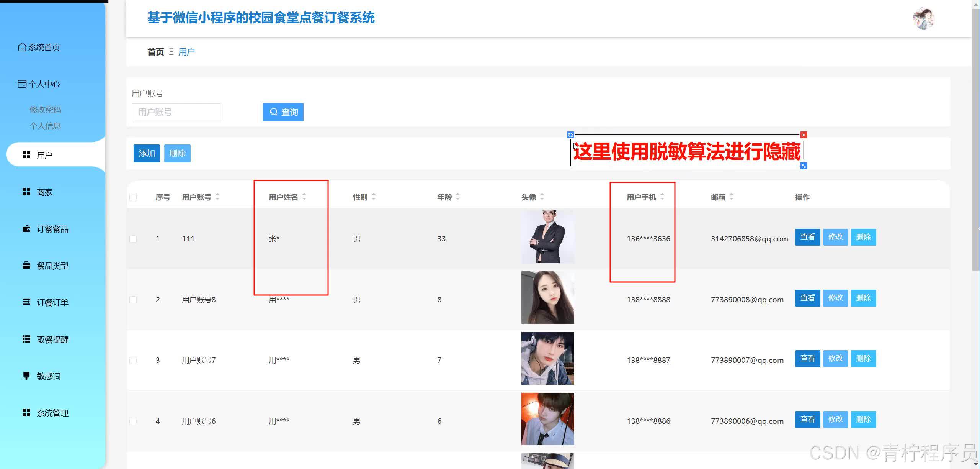The width and height of the screenshot is (980, 469).
Task: Click the wallet icon beside 订餐餐品
Action: [26, 229]
